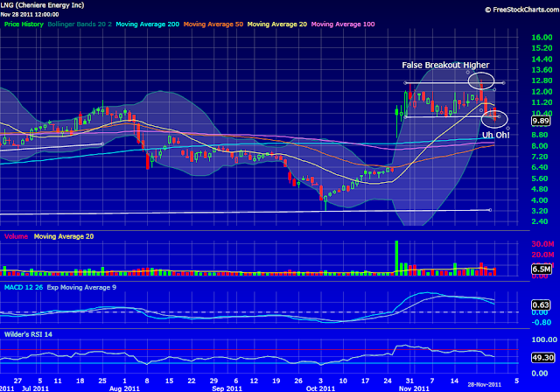The height and width of the screenshot is (392, 560).
Task: Click the Exp Moving Average 9 label
Action: click(x=81, y=287)
